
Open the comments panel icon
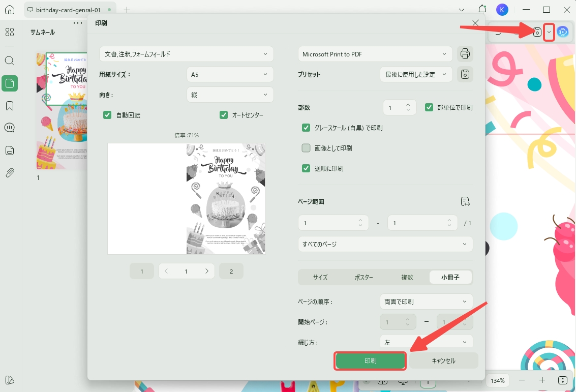click(x=10, y=128)
